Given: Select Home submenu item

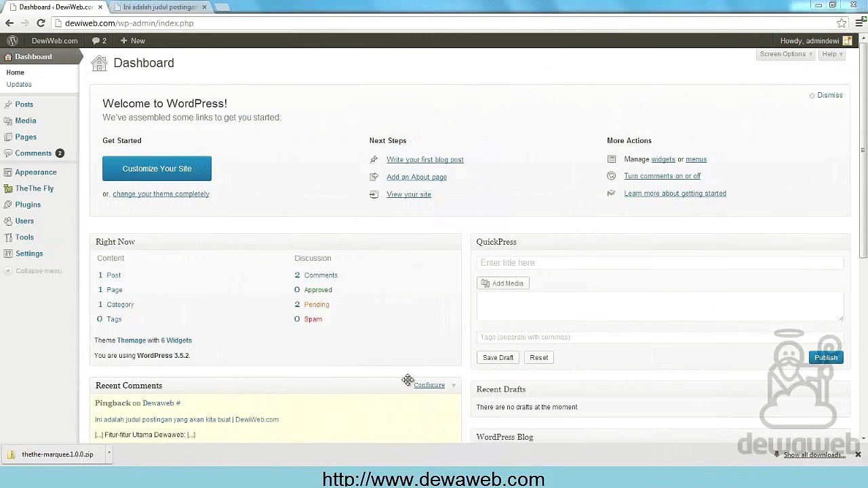Looking at the screenshot, I should coord(15,73).
